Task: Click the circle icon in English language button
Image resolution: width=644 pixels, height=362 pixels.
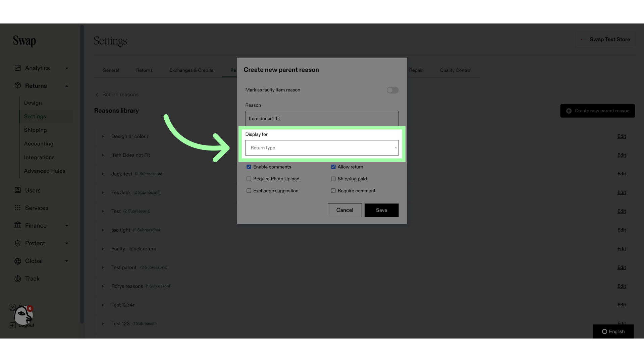Action: click(x=604, y=331)
